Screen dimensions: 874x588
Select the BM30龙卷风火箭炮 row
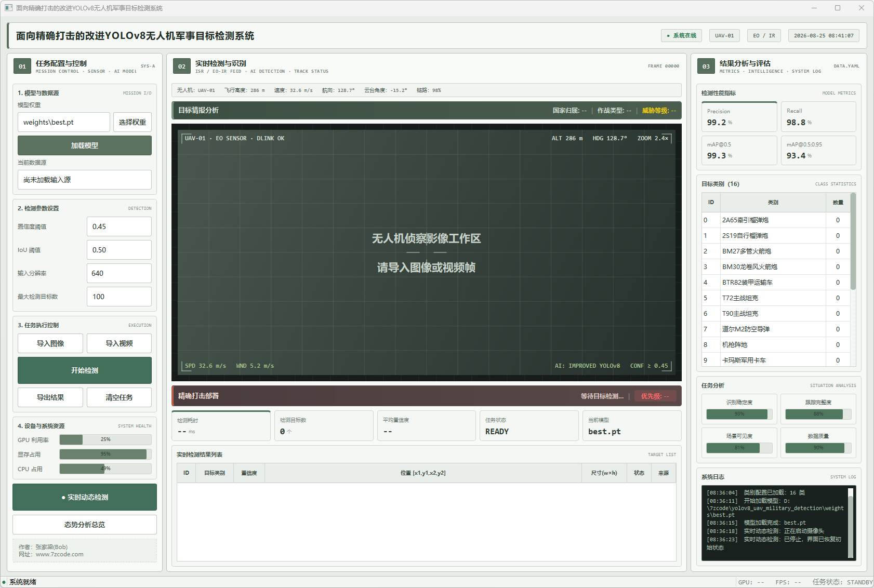(776, 267)
